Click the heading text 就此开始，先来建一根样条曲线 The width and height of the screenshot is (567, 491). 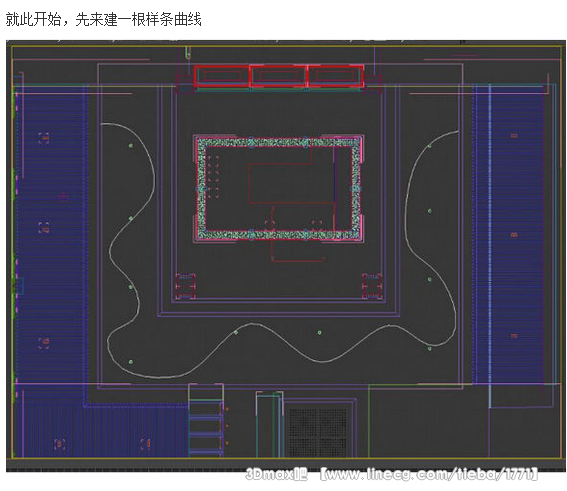tap(103, 19)
